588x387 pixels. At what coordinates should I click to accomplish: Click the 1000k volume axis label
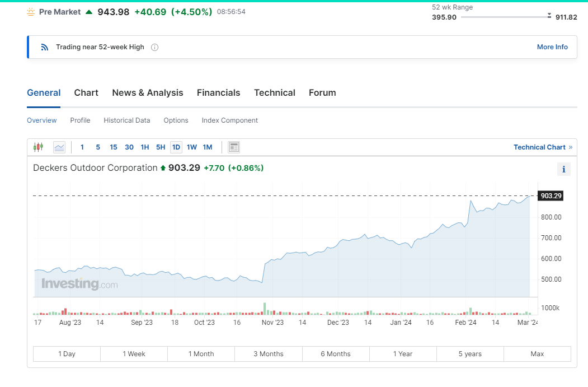550,308
